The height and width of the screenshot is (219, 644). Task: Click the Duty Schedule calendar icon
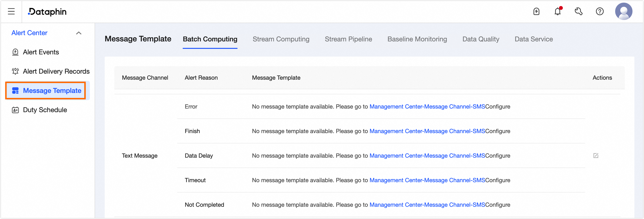pos(15,110)
